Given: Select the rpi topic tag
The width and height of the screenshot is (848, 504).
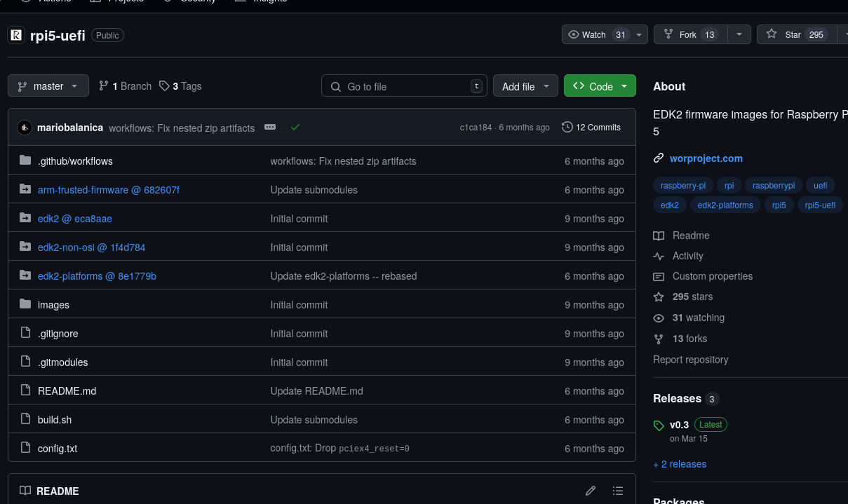Looking at the screenshot, I should click(729, 185).
